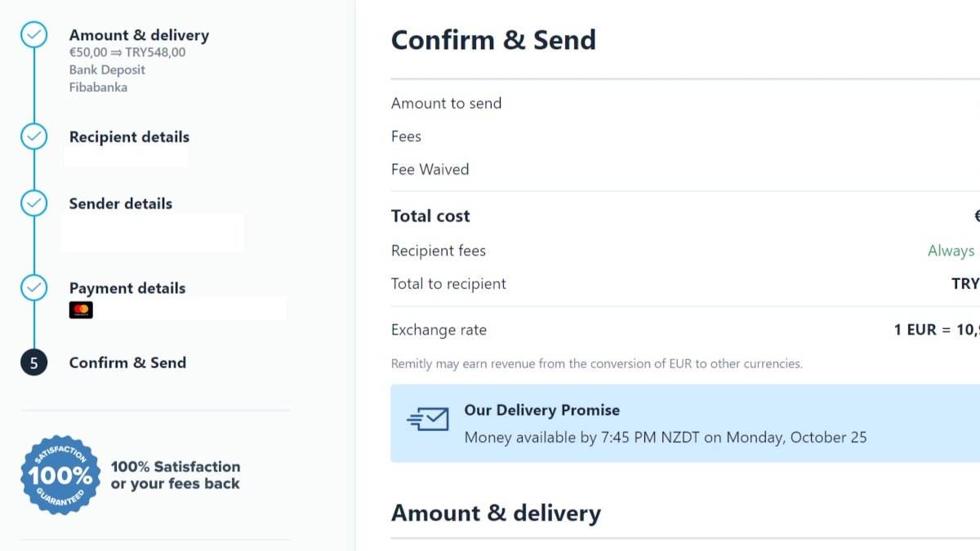
Task: Click the Recipient details checkmark circle
Action: pyautogui.click(x=33, y=137)
